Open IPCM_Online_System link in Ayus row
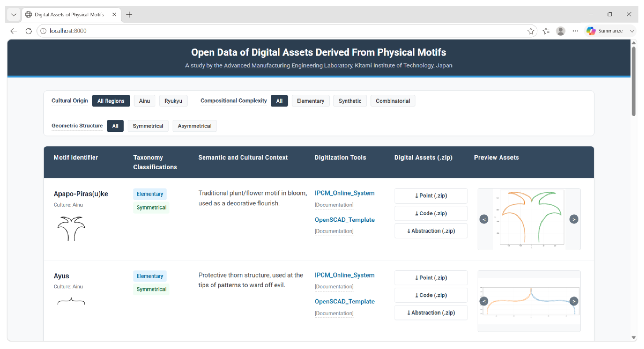This screenshot has height=349, width=644. pyautogui.click(x=344, y=275)
